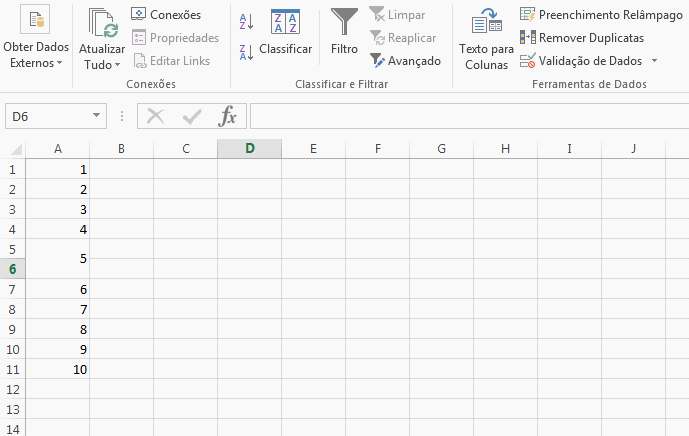Click the Texto para Colunas icon

pos(486,40)
